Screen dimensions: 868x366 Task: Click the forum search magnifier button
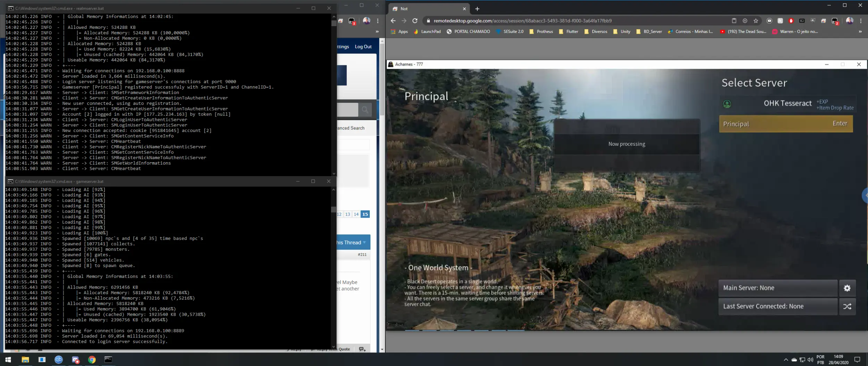tap(365, 110)
